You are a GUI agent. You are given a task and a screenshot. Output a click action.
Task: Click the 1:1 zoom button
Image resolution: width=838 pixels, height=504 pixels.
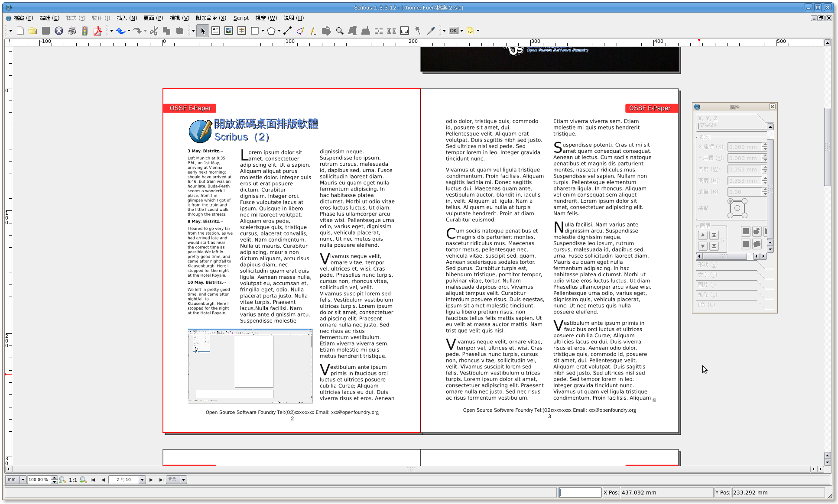point(73,480)
